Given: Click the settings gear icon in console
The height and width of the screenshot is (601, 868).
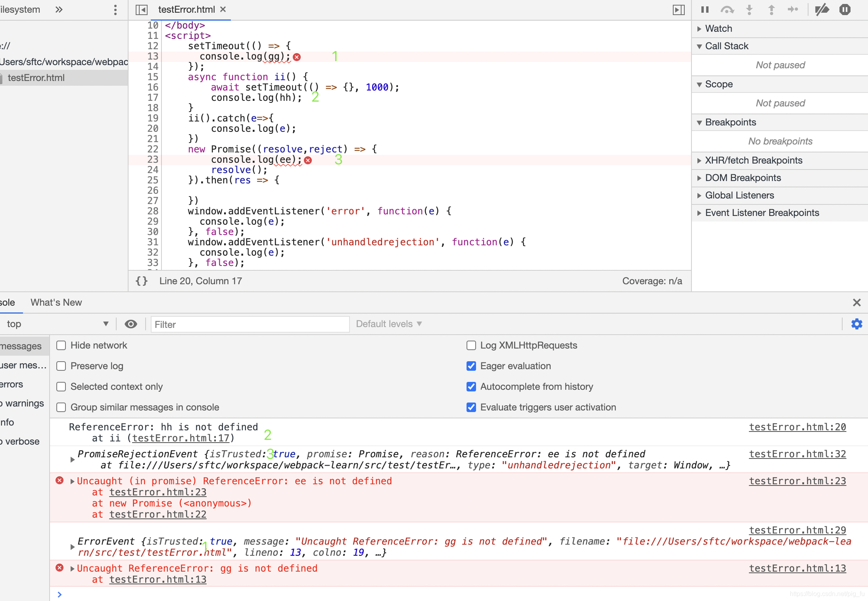Looking at the screenshot, I should click(x=856, y=323).
